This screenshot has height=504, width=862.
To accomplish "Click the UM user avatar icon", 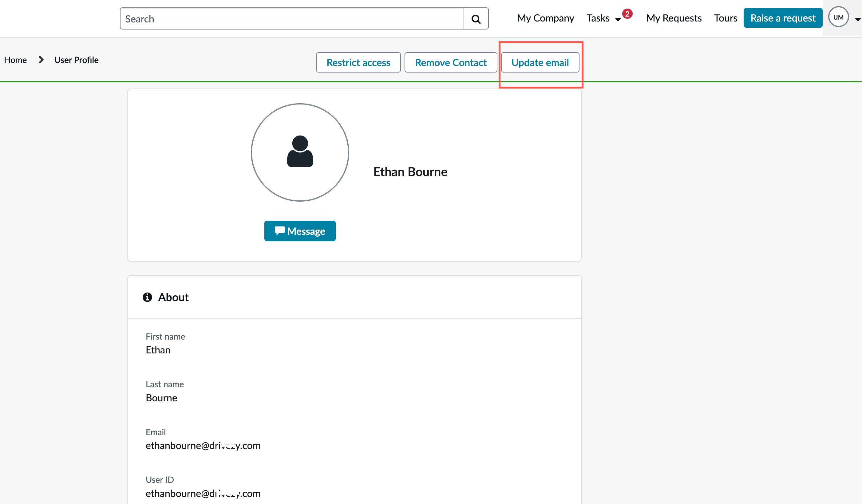I will point(838,17).
